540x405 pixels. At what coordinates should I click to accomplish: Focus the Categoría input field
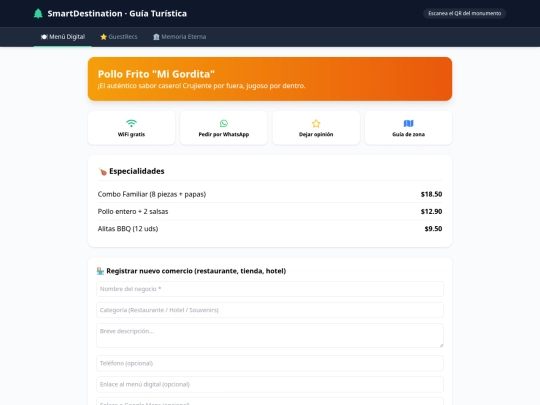270,310
